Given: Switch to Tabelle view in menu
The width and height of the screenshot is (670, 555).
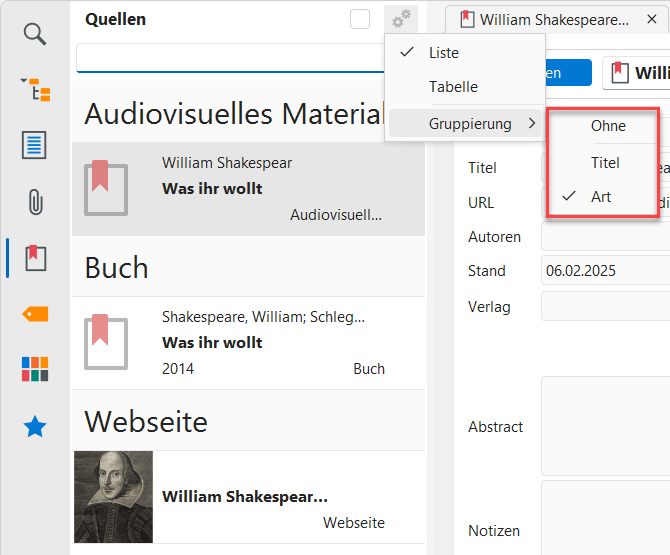Looking at the screenshot, I should pos(453,87).
